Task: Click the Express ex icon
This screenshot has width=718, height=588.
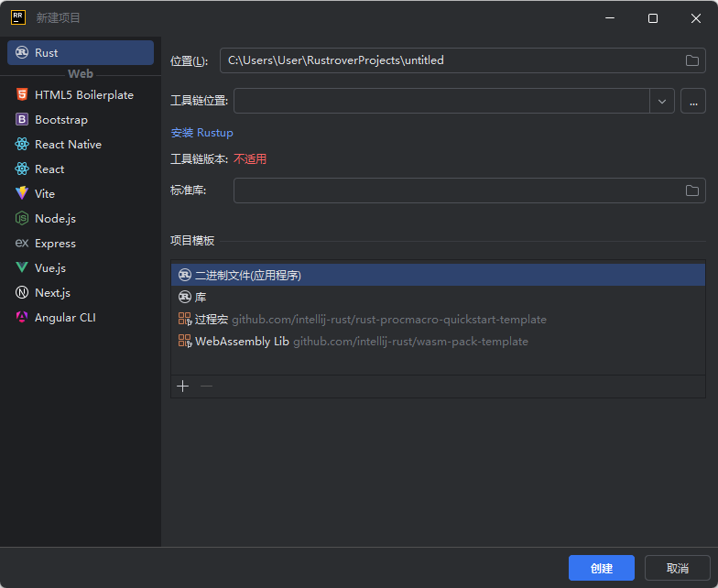Action: point(22,243)
